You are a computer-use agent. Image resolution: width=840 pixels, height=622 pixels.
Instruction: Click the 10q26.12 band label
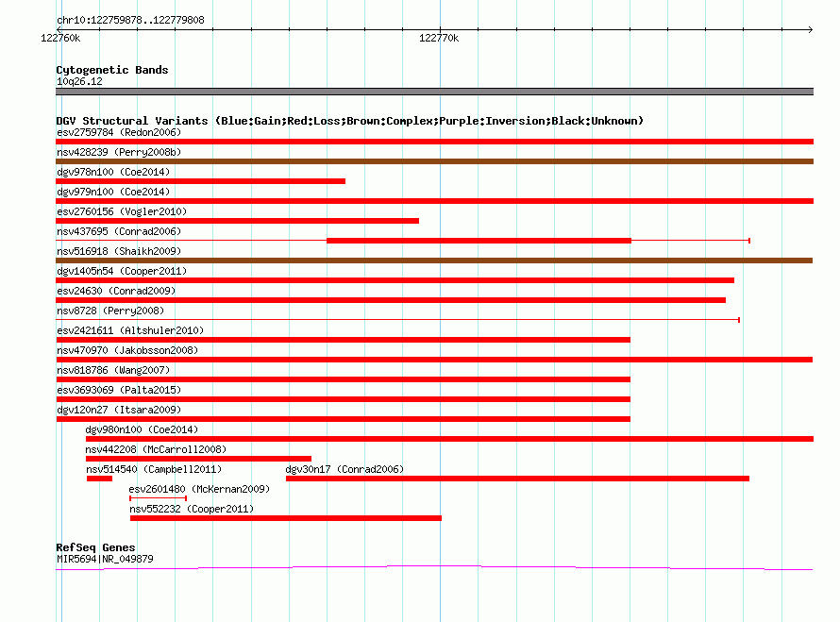(79, 81)
